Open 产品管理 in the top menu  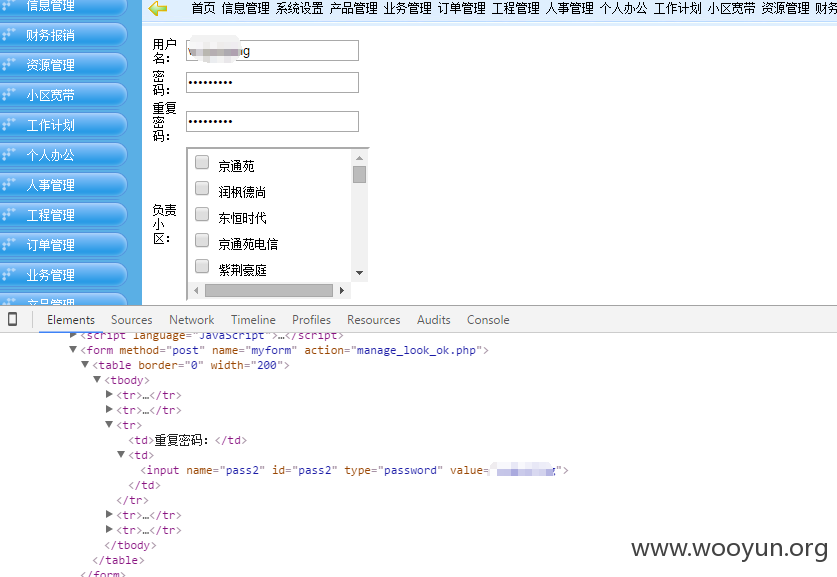coord(353,9)
